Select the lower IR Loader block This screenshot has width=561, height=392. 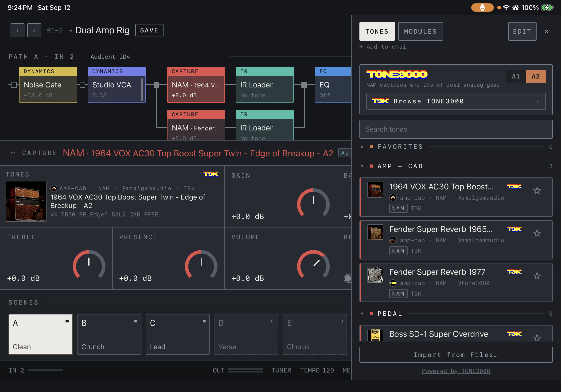pos(265,125)
